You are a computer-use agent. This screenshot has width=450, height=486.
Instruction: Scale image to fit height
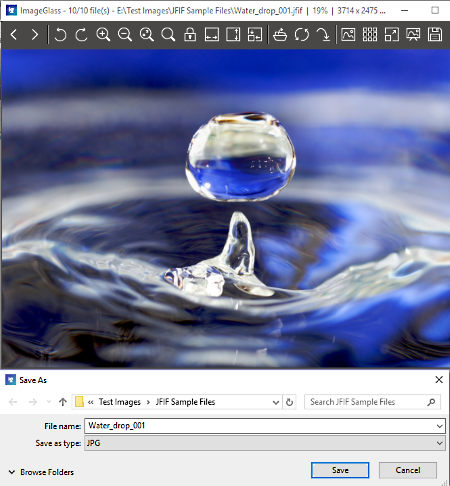233,34
